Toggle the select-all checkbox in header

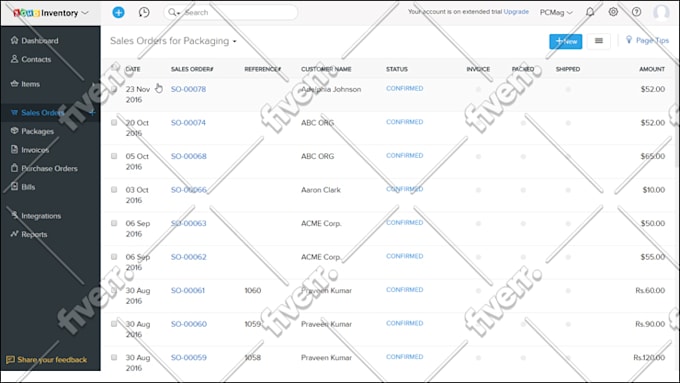[x=114, y=68]
